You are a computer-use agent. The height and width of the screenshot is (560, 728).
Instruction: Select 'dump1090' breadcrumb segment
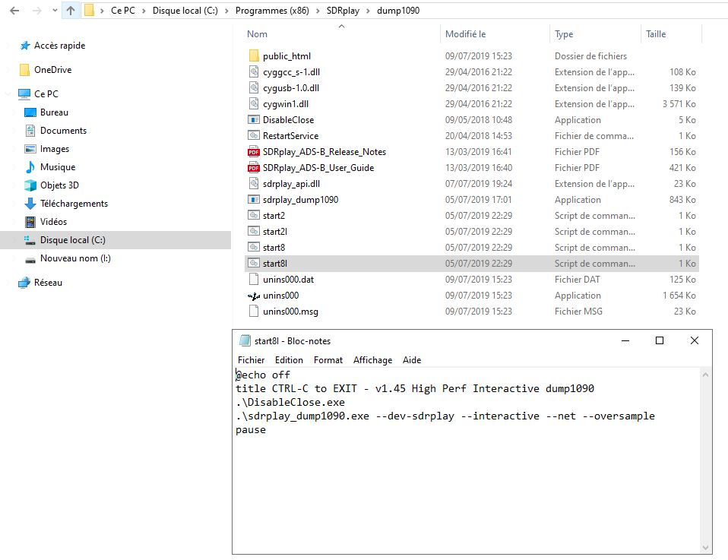point(398,10)
